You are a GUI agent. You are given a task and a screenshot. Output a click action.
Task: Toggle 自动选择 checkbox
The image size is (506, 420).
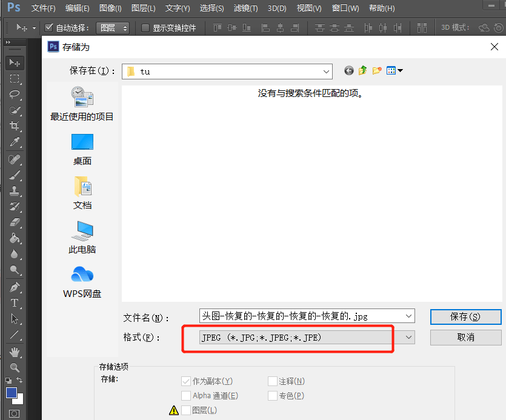(x=48, y=28)
